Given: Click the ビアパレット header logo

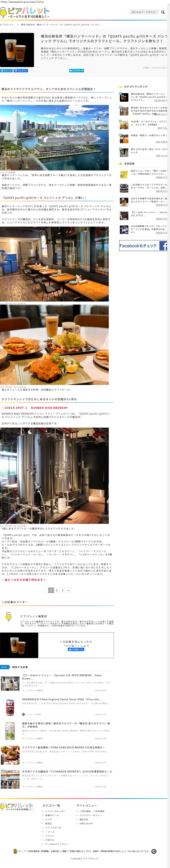Looking at the screenshot, I should pos(25,12).
